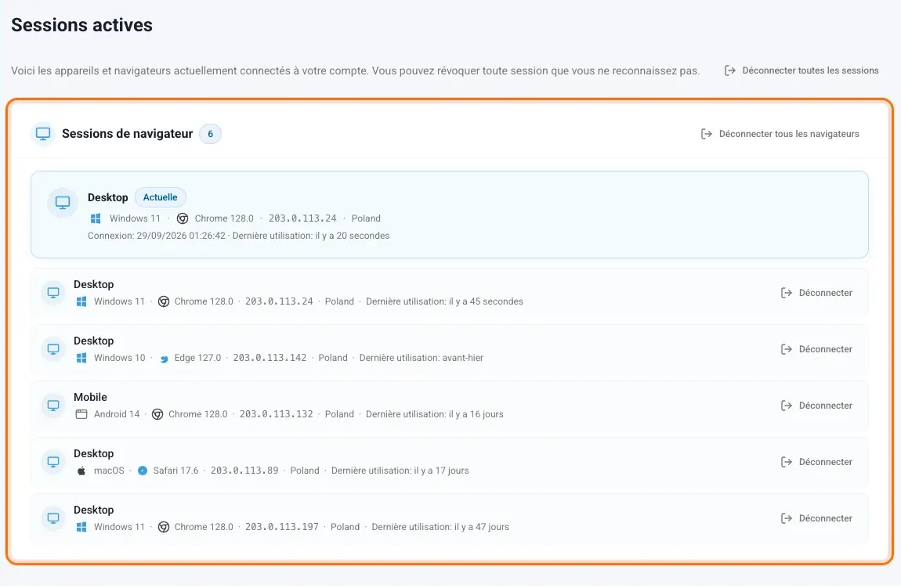This screenshot has height=588, width=901.
Task: Click the Chrome icon in the Actuelle session
Action: [x=183, y=218]
